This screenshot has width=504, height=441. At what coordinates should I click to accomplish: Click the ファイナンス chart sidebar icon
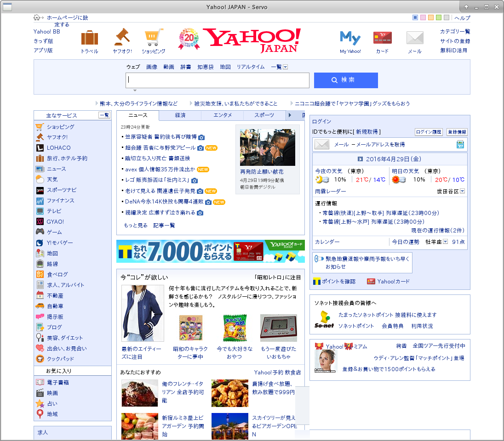[x=40, y=201]
